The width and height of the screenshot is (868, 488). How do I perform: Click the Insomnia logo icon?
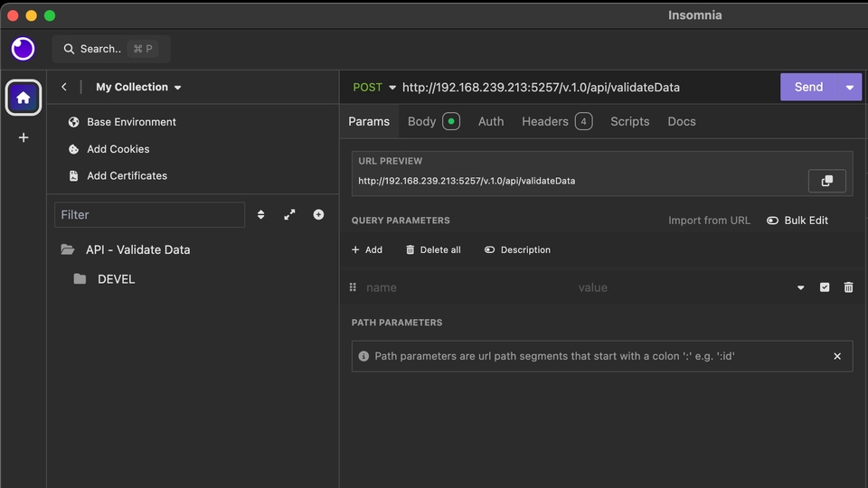[24, 48]
